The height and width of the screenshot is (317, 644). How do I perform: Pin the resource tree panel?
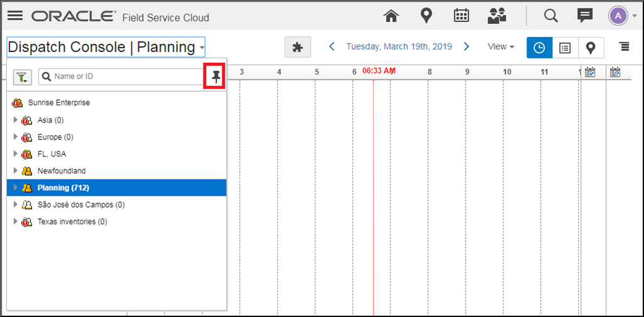click(x=216, y=77)
